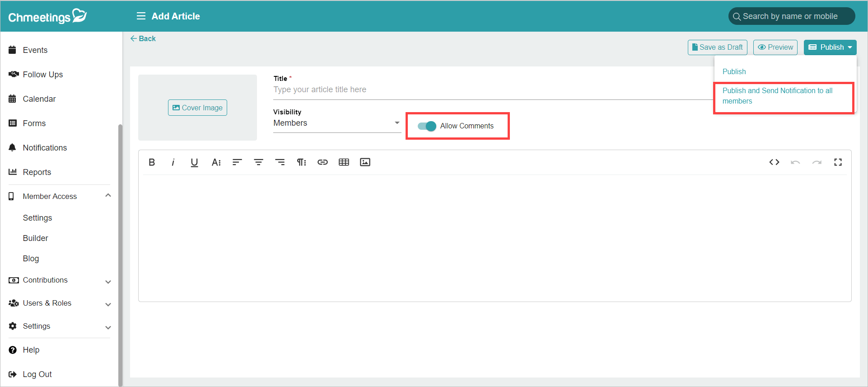Go Back to the previous page
Screen dimensions: 868x387
pyautogui.click(x=143, y=39)
